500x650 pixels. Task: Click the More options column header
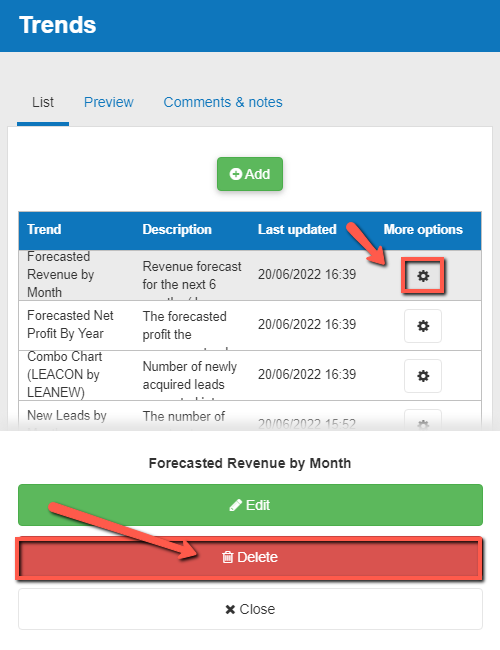pyautogui.click(x=423, y=229)
